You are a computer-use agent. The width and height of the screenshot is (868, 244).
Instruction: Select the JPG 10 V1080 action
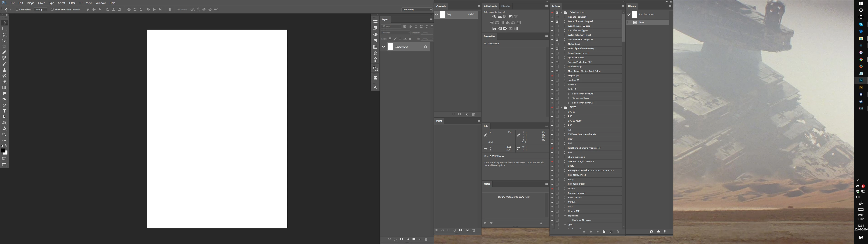click(x=575, y=121)
